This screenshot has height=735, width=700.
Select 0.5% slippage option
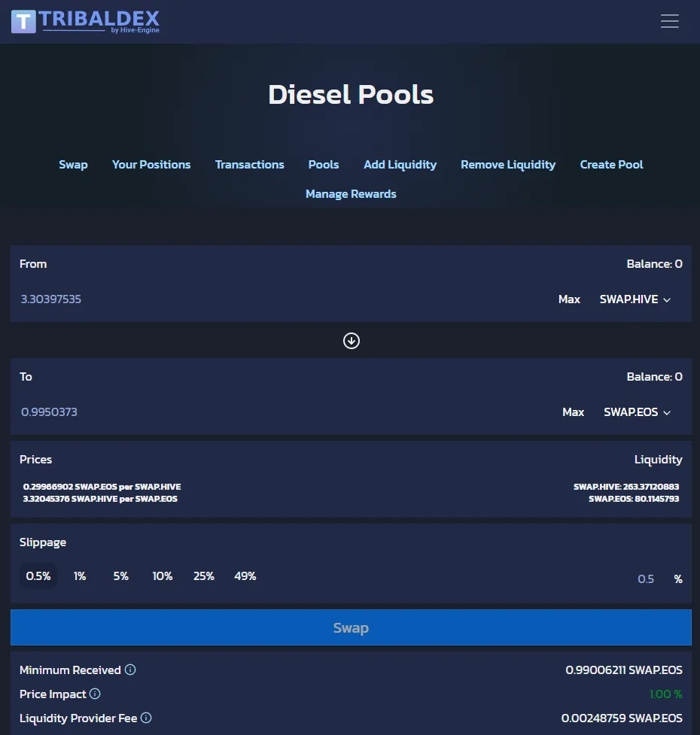[38, 576]
